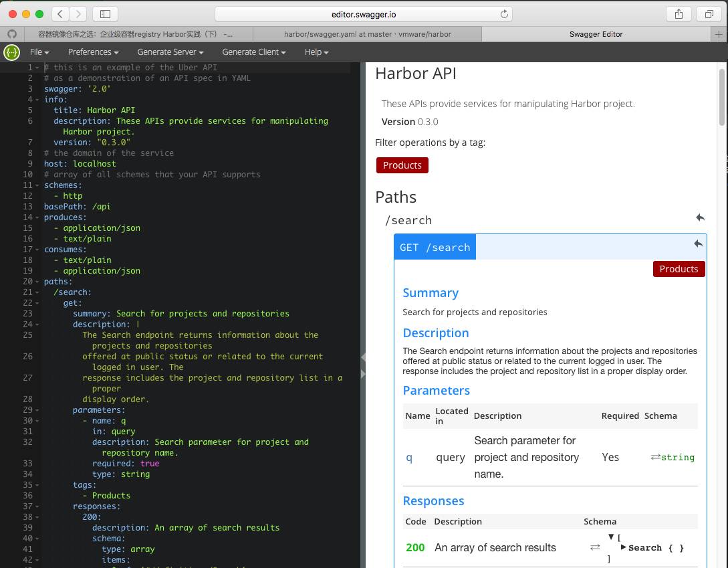Fold the tags block at line 35

pos(37,485)
